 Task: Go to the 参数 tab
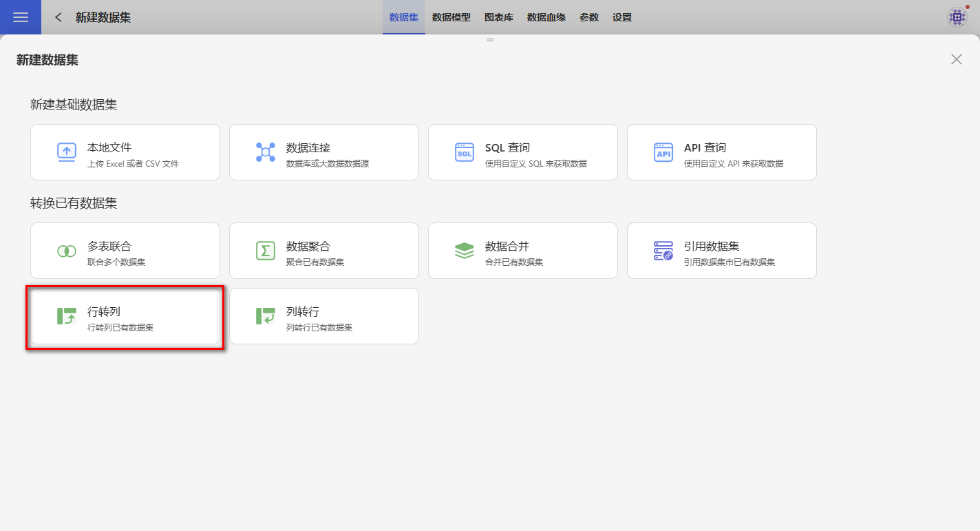(x=589, y=17)
